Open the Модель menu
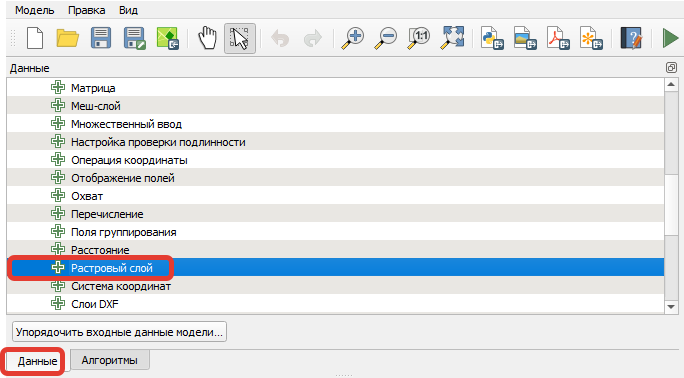This screenshot has width=684, height=378. click(34, 10)
